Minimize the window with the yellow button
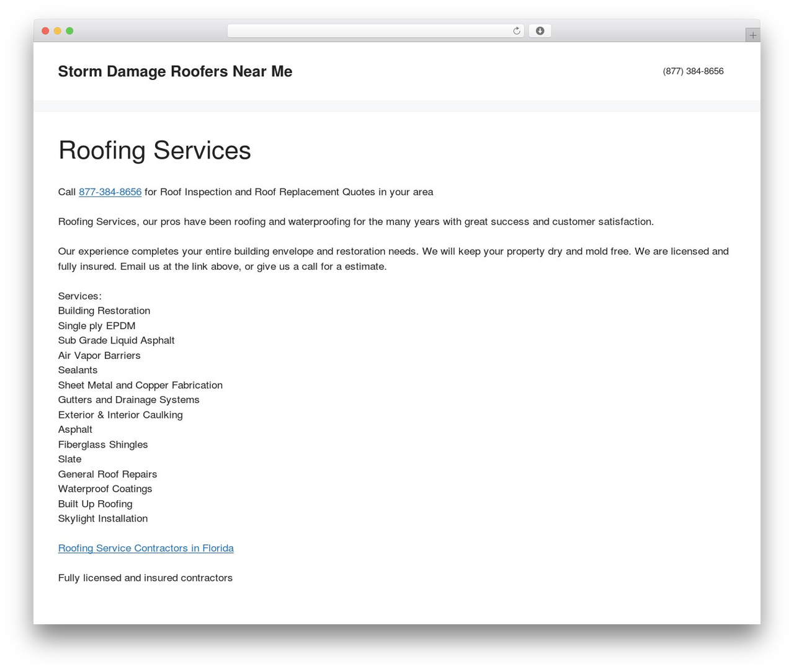The height and width of the screenshot is (672, 794). [x=58, y=31]
